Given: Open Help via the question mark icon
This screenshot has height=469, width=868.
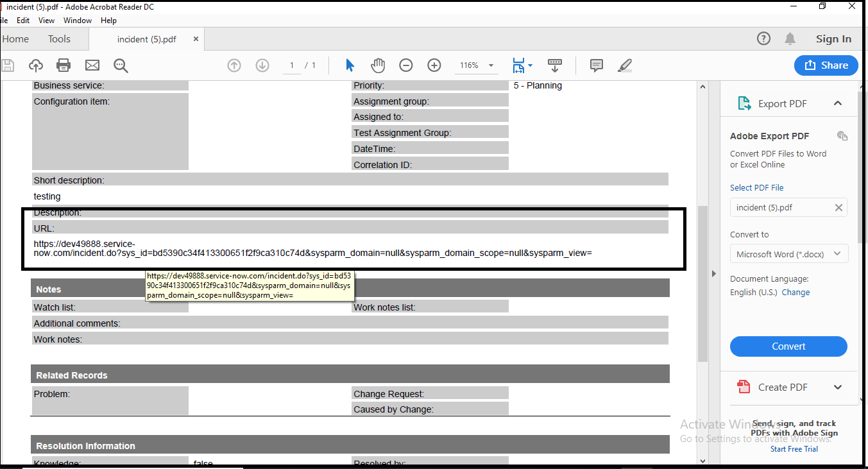Looking at the screenshot, I should coord(763,38).
